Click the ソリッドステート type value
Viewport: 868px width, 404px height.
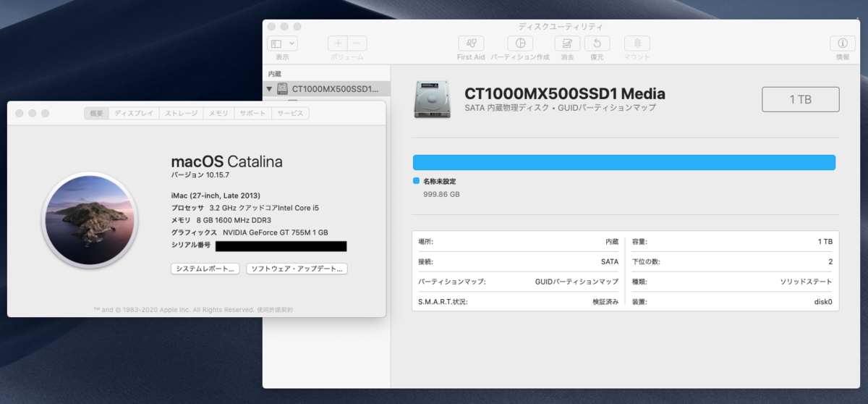point(806,282)
